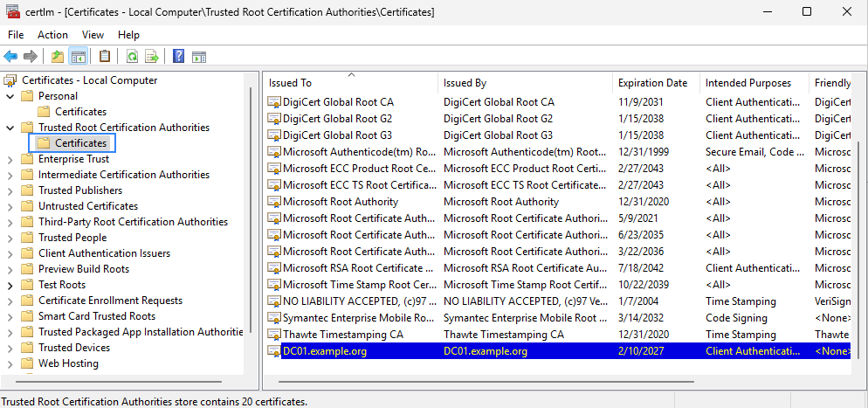Screen dimensions: 868x408
Task: Click certificate icon beside Symantec Enterprise Mobile Root
Action: click(274, 318)
